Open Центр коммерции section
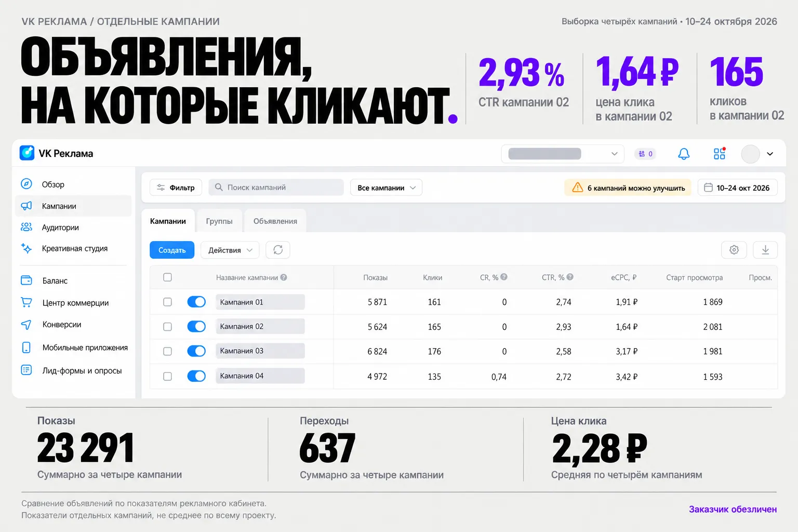The height and width of the screenshot is (532, 798). click(73, 303)
